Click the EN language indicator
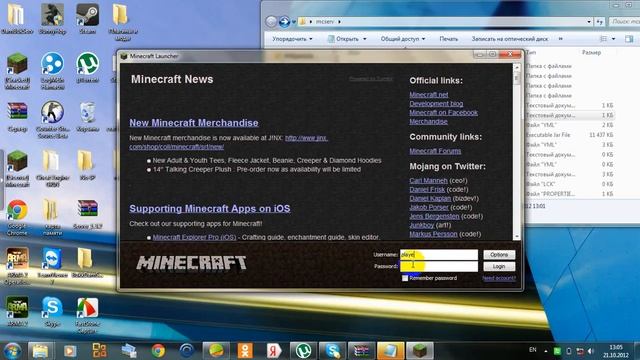 [x=533, y=350]
